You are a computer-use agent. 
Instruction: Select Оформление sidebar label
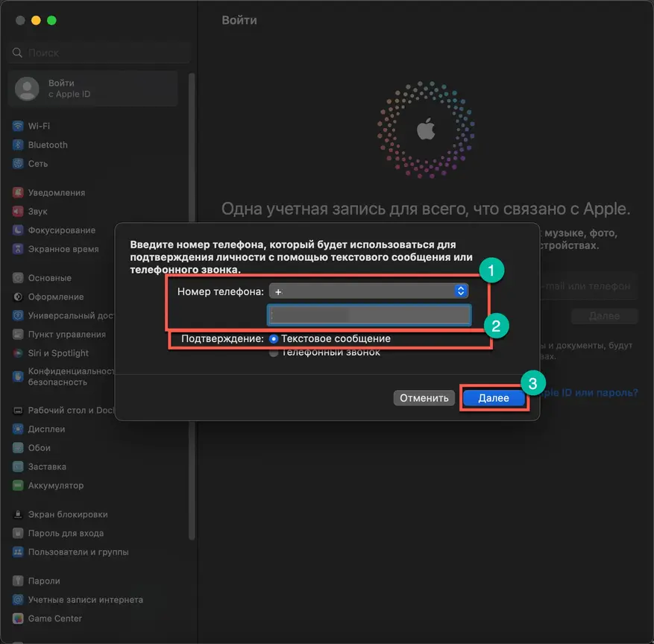click(56, 297)
